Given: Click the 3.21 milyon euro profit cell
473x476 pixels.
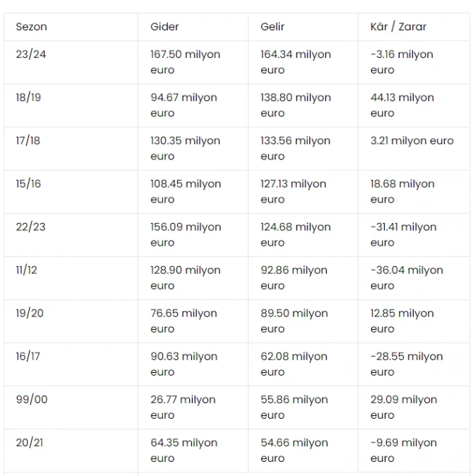Looking at the screenshot, I should coord(414,148).
